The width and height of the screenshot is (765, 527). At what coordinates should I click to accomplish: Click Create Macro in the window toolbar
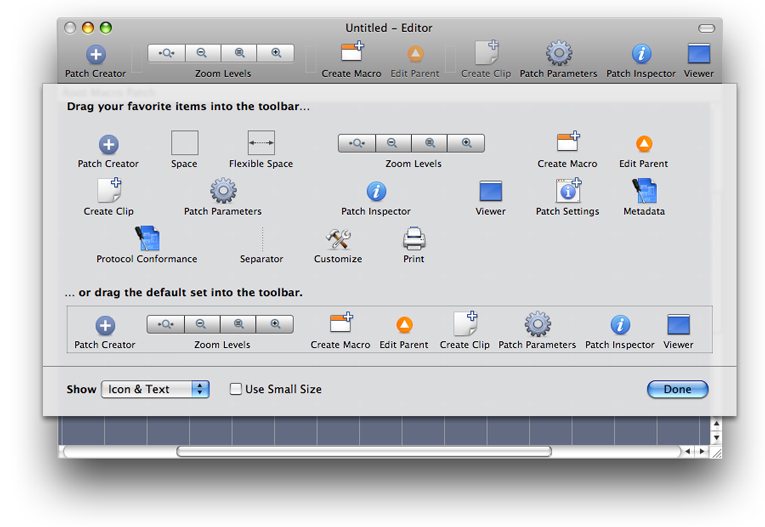coord(353,55)
